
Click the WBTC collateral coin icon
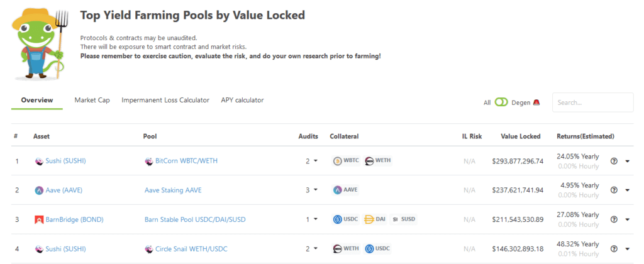click(x=337, y=161)
